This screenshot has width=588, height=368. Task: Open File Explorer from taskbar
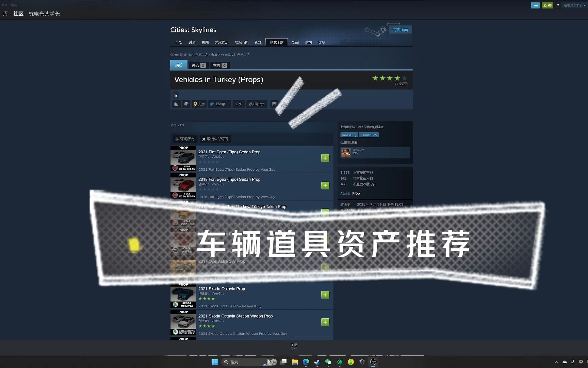coord(295,362)
